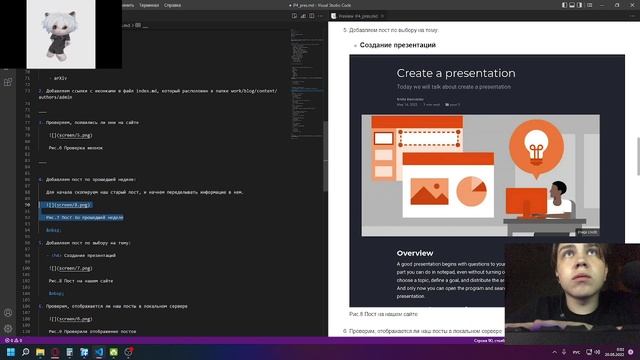Click 'Создание презентаций' heading in preview
The width and height of the screenshot is (640, 360).
398,45
